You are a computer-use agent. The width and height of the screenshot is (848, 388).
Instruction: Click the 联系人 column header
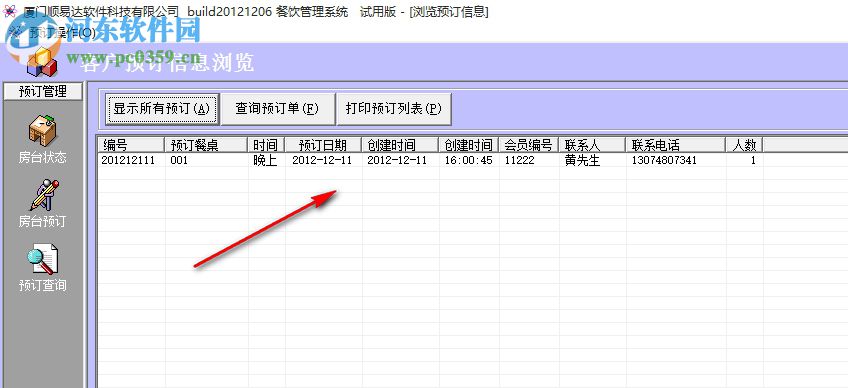pyautogui.click(x=592, y=145)
